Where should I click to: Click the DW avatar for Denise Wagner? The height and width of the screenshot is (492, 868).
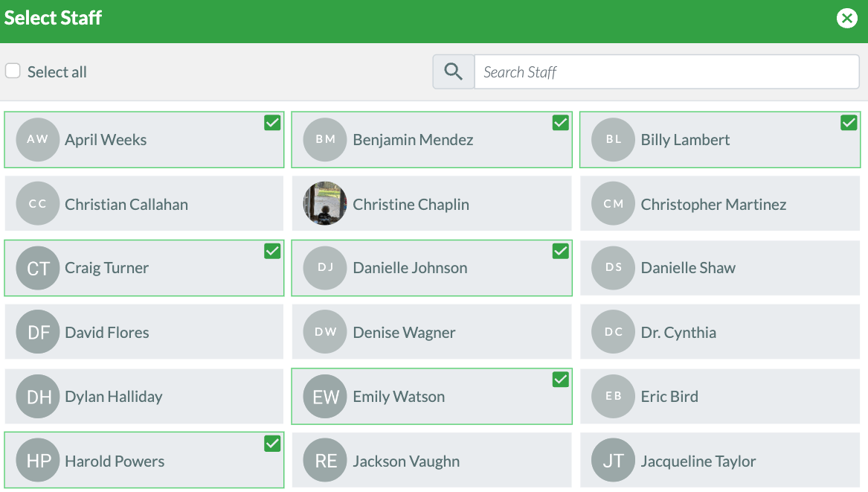(325, 332)
